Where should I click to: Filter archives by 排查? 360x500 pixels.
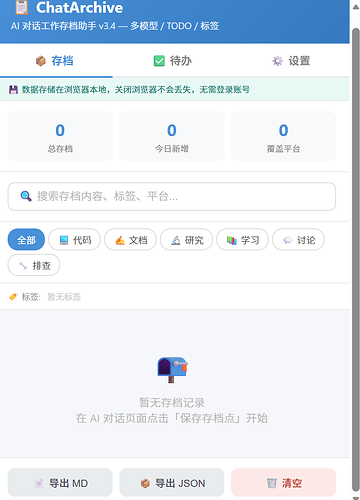coord(34,265)
